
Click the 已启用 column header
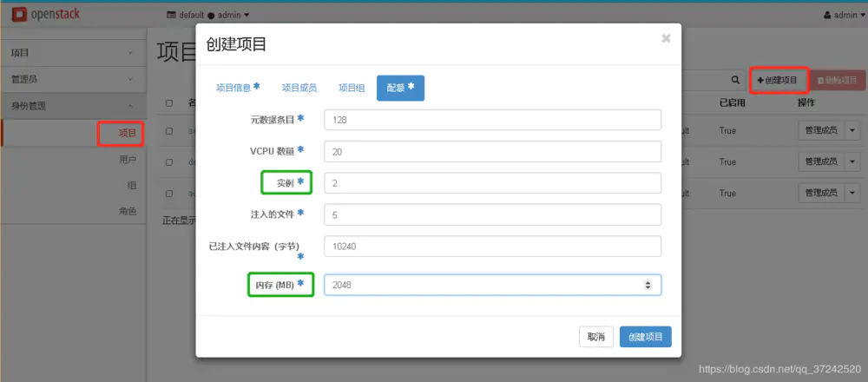pyautogui.click(x=733, y=103)
